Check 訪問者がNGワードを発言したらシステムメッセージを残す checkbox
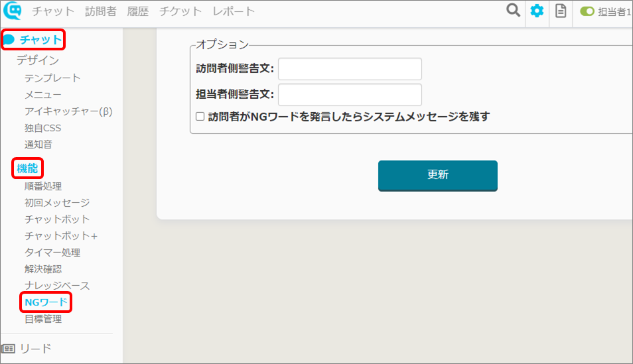Viewport: 633px width, 364px height. [200, 117]
